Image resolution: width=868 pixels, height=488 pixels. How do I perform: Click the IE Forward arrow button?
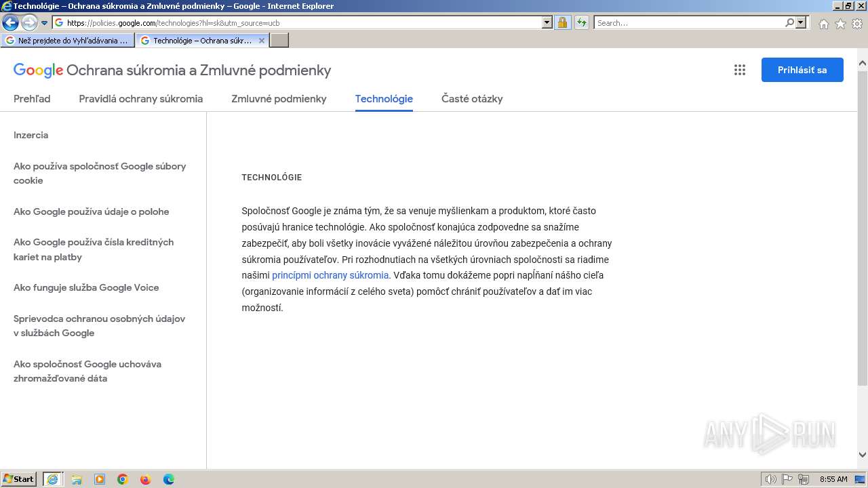[29, 22]
